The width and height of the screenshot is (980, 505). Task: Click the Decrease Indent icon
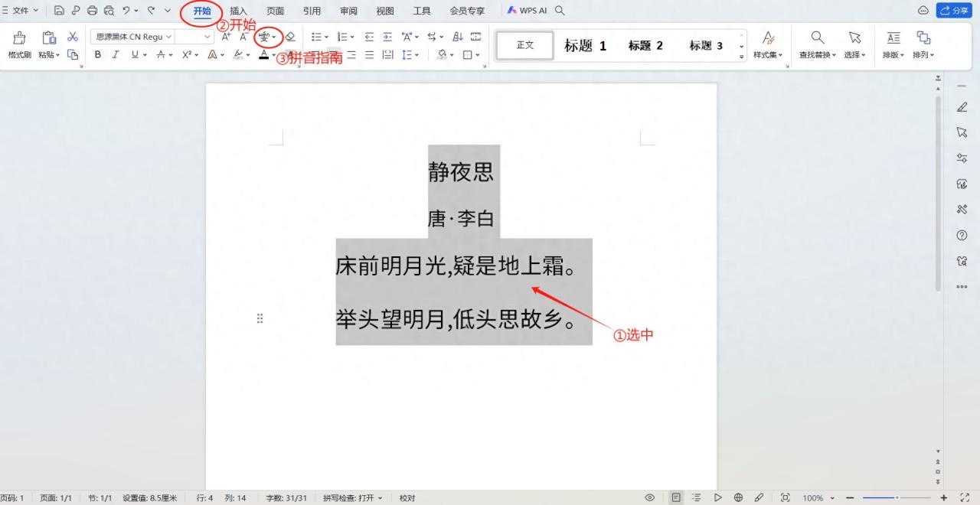pos(369,37)
